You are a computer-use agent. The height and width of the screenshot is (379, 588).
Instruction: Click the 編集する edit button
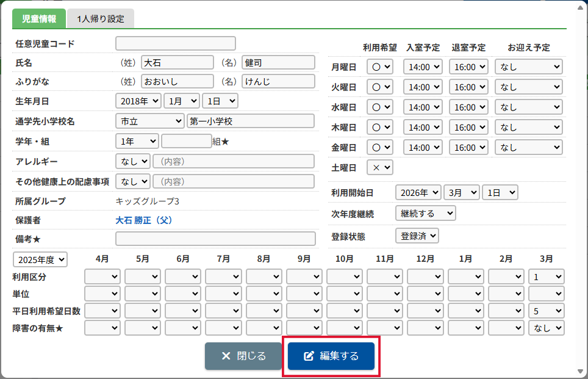[x=331, y=356]
